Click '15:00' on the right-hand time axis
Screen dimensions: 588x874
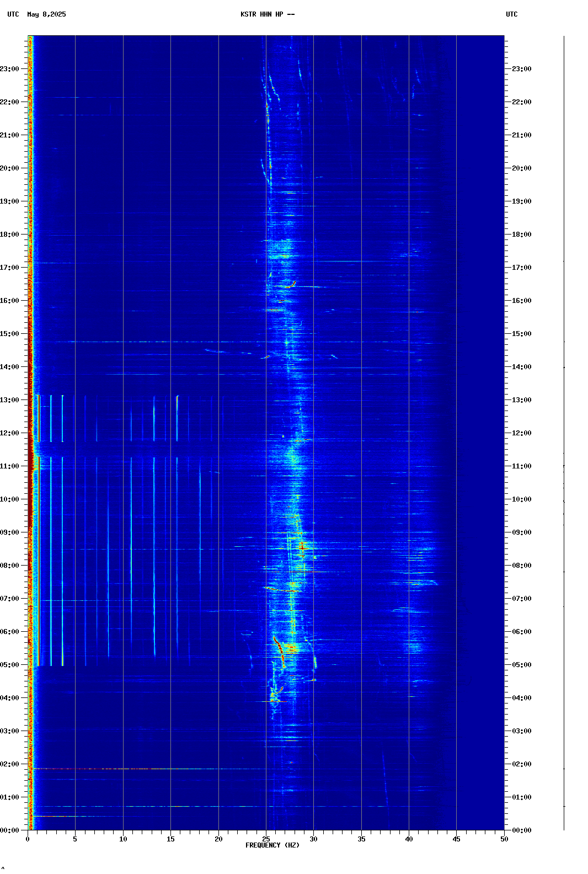pyautogui.click(x=522, y=334)
